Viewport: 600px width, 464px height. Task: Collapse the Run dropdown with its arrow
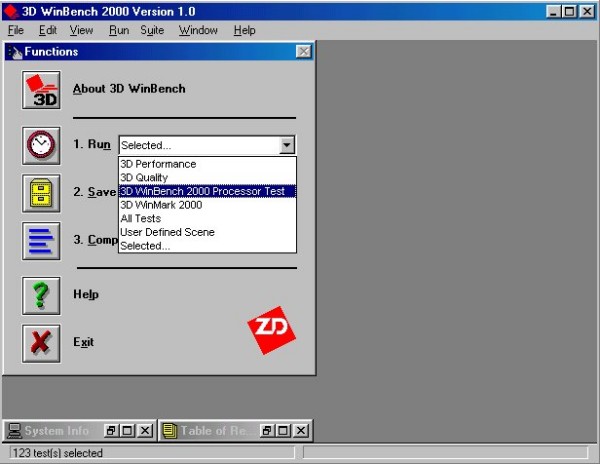coord(287,145)
